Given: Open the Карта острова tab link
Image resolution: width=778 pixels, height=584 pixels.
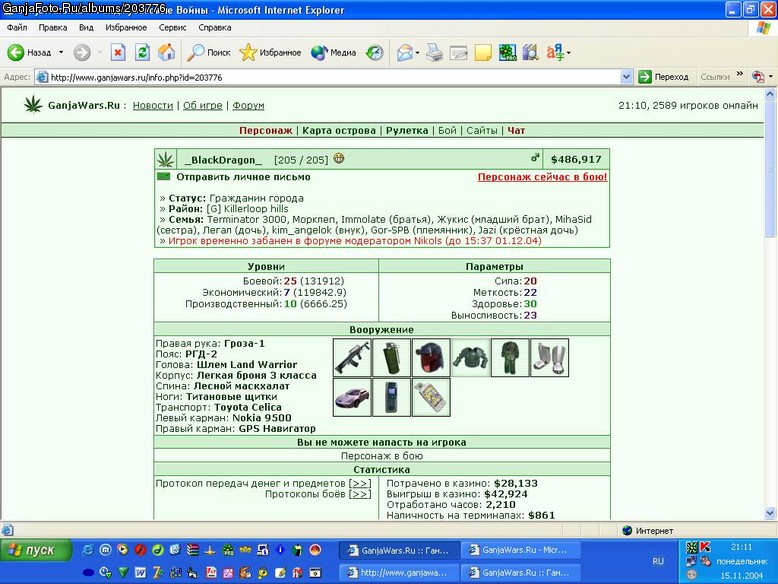Looking at the screenshot, I should 339,130.
